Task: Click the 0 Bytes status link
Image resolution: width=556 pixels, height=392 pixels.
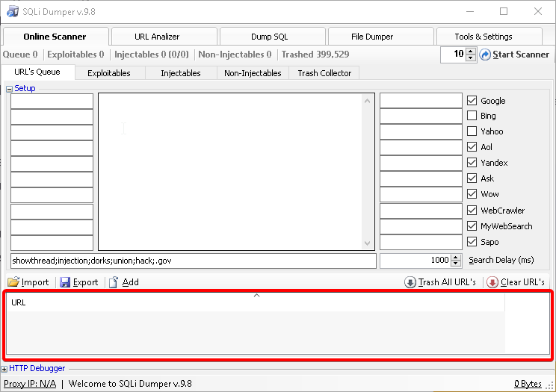Action: pyautogui.click(x=528, y=384)
